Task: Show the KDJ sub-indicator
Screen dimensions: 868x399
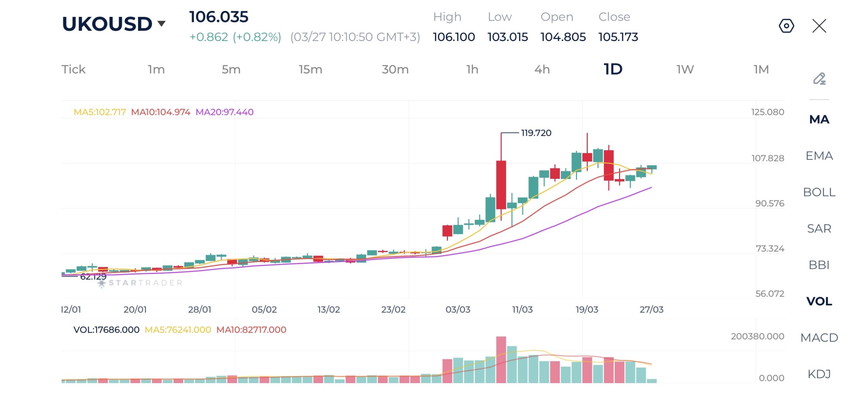Action: (x=819, y=374)
